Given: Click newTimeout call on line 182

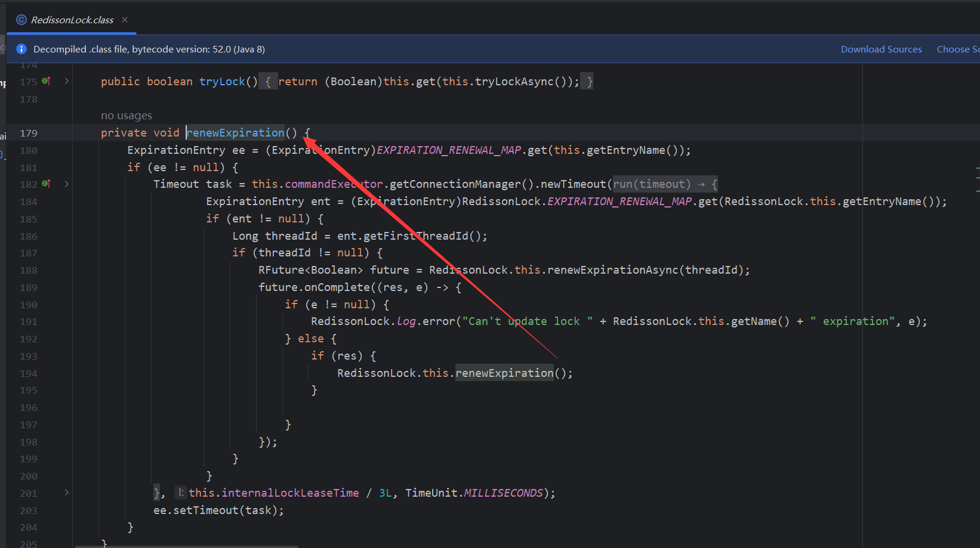Looking at the screenshot, I should (x=573, y=184).
